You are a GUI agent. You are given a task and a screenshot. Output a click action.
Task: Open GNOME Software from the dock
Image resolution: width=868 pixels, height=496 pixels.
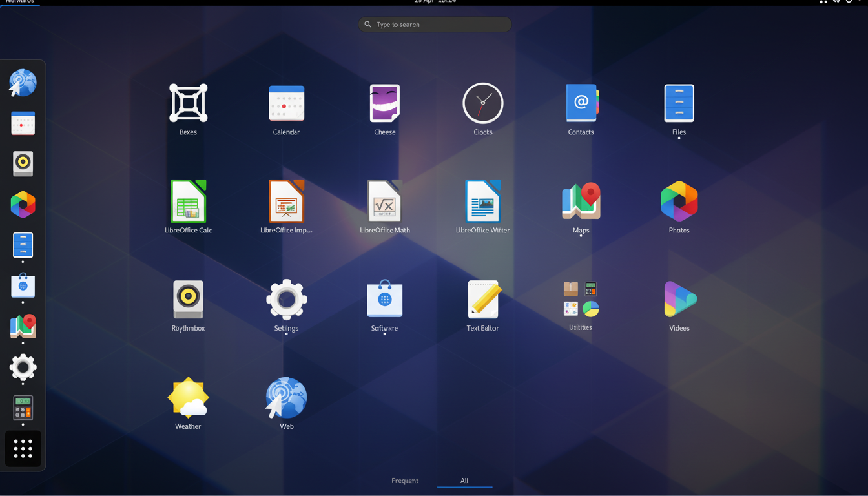coord(23,286)
